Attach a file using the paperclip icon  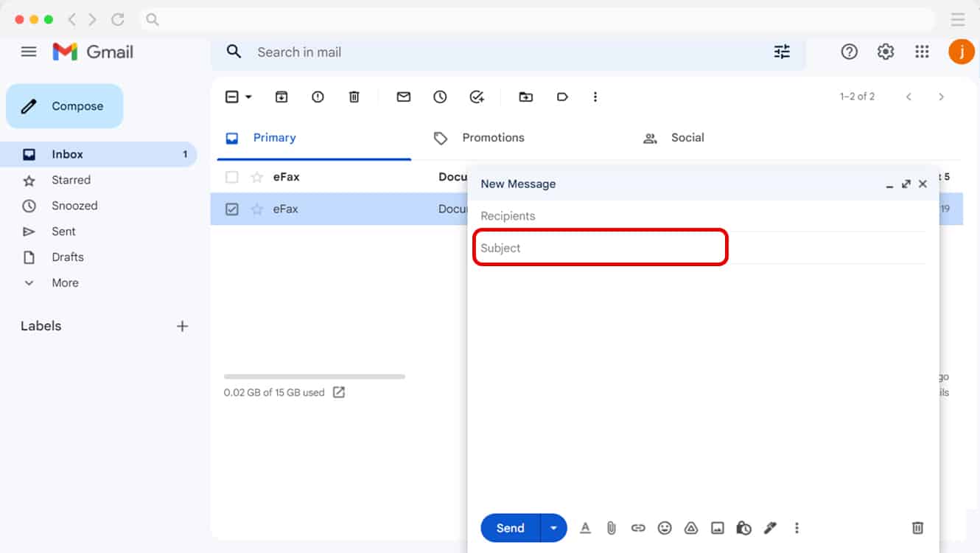point(612,528)
